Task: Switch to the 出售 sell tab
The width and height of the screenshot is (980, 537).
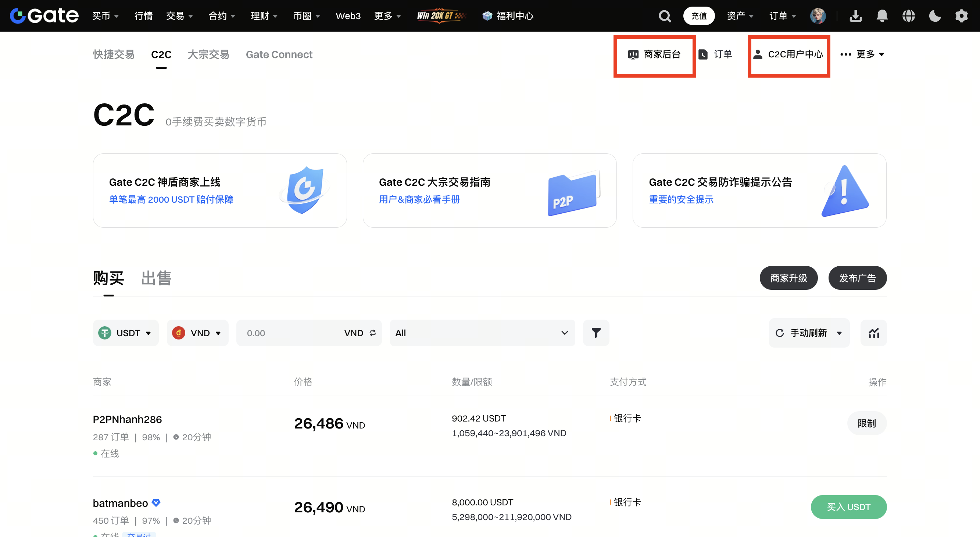Action: click(x=156, y=278)
